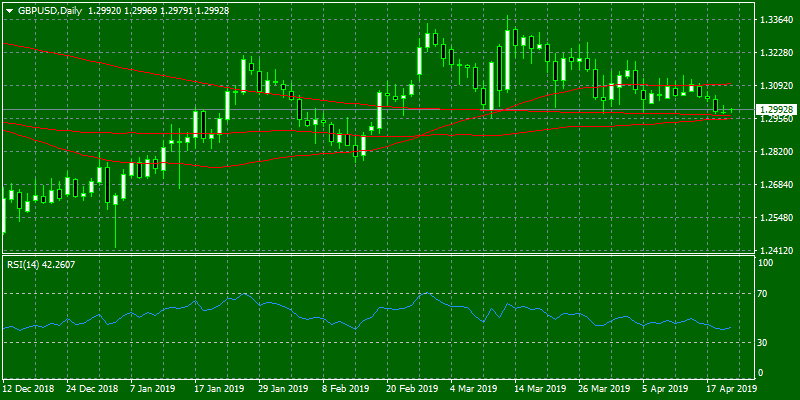Click the 4 Mar 2019 date label
800x400 pixels.
tap(473, 388)
